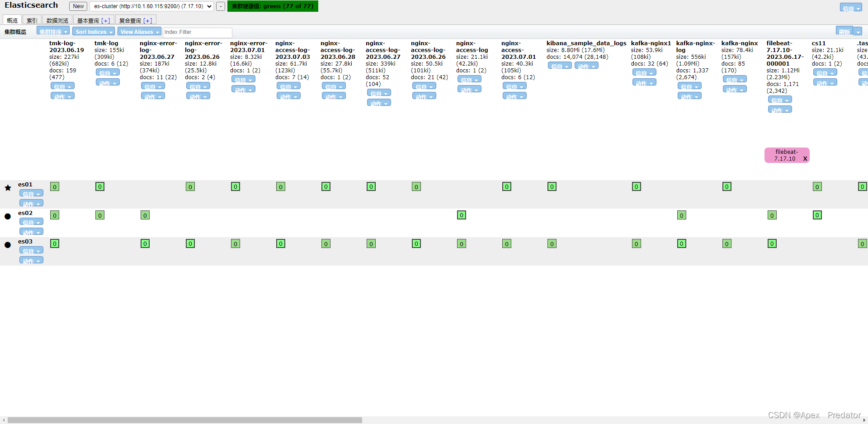Focus the Index Filter input field
The width and height of the screenshot is (868, 424).
[x=198, y=32]
